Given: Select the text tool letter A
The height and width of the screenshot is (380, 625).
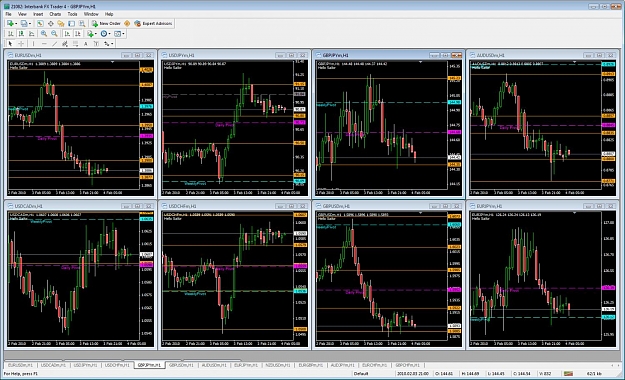Looking at the screenshot, I should [86, 43].
